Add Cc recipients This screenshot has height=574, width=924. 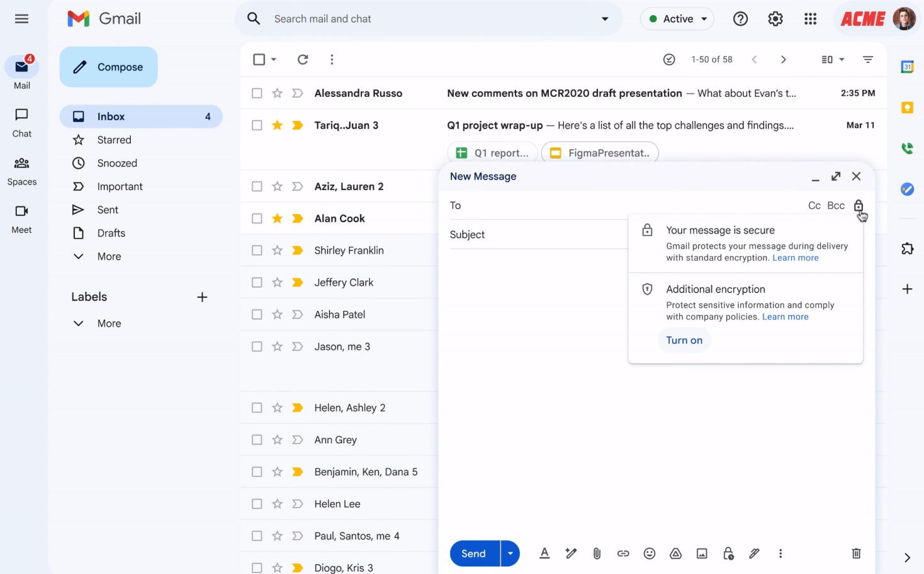pos(814,206)
